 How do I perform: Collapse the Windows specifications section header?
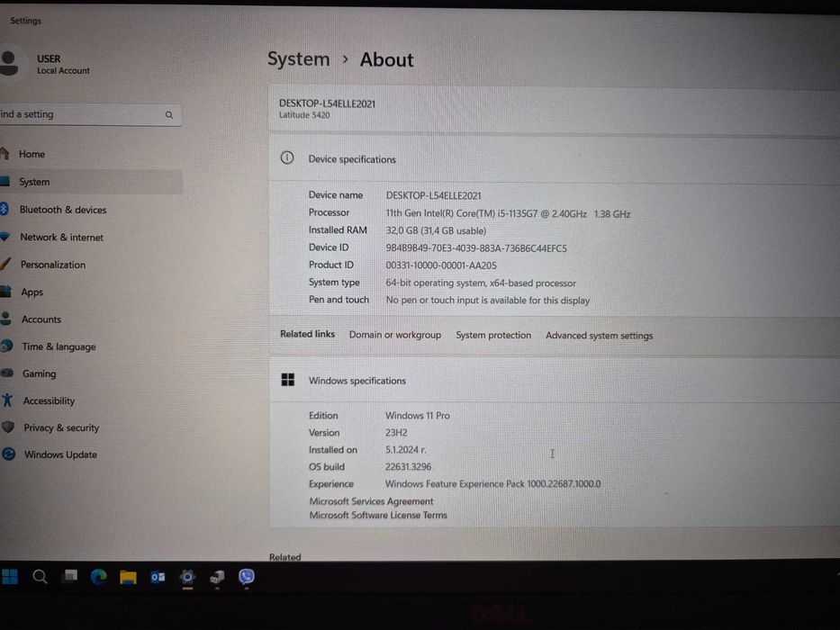tap(554, 381)
